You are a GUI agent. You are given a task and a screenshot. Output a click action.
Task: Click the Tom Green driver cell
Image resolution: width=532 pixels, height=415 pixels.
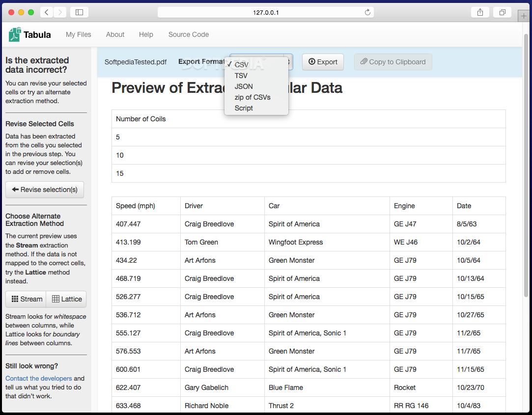coord(222,242)
